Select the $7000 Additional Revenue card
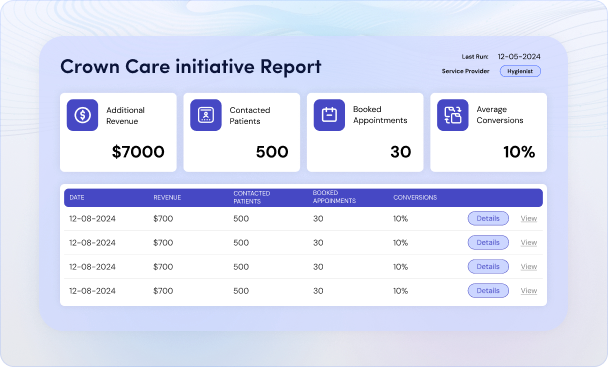 pos(118,132)
